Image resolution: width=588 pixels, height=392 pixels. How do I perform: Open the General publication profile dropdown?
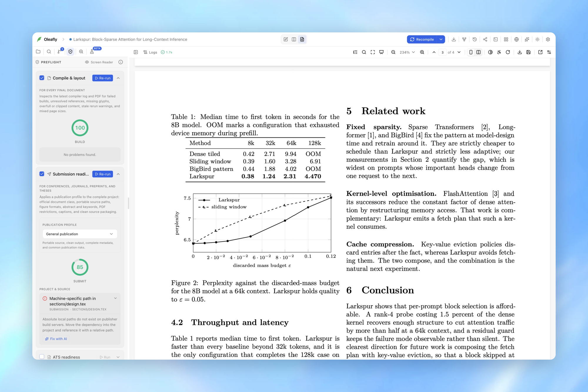click(80, 234)
